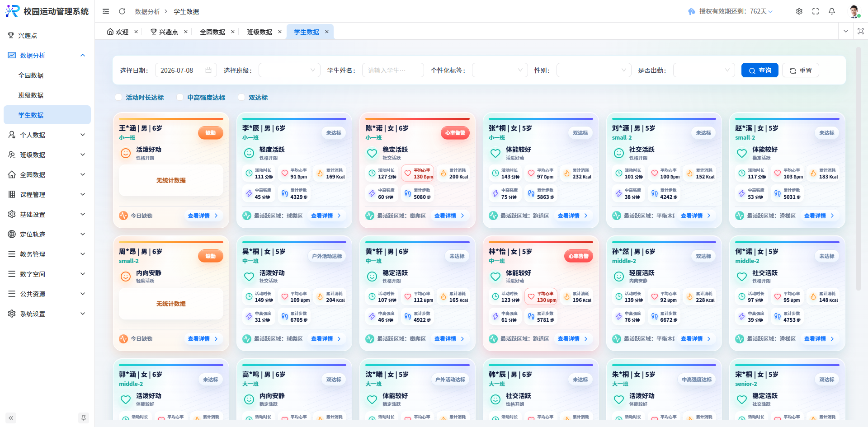Click 全园数据 home icon in sidebar menu
Image resolution: width=868 pixels, height=427 pixels.
(12, 174)
